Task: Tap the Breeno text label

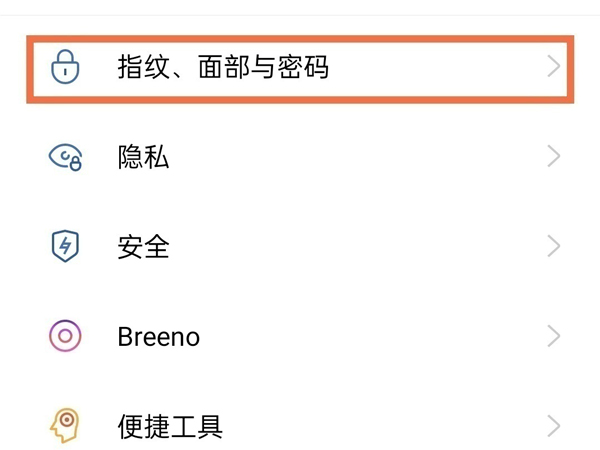Action: (158, 337)
